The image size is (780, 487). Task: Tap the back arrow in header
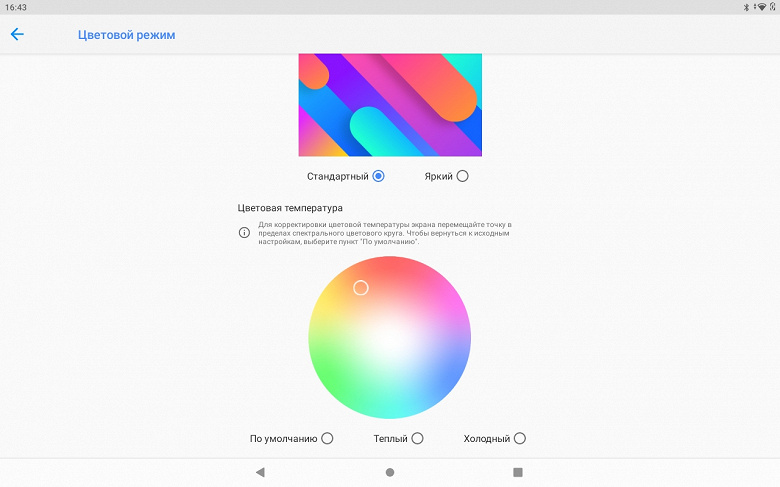[x=17, y=34]
